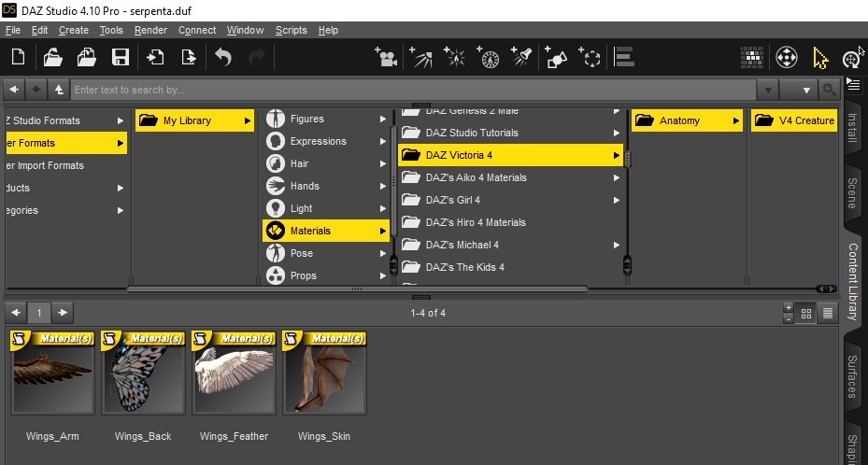Expand the Anatomy folder arrow
The image size is (868, 465).
[x=735, y=120]
